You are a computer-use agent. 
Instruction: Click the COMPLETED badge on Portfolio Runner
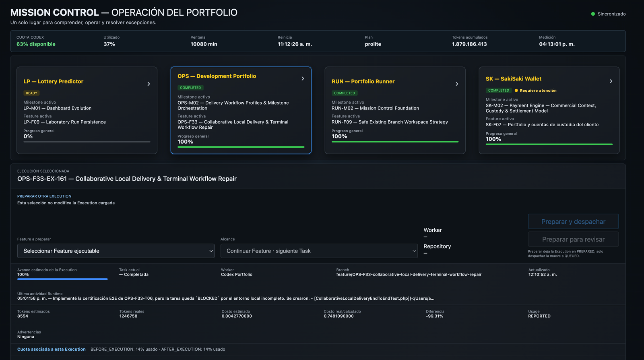click(345, 93)
